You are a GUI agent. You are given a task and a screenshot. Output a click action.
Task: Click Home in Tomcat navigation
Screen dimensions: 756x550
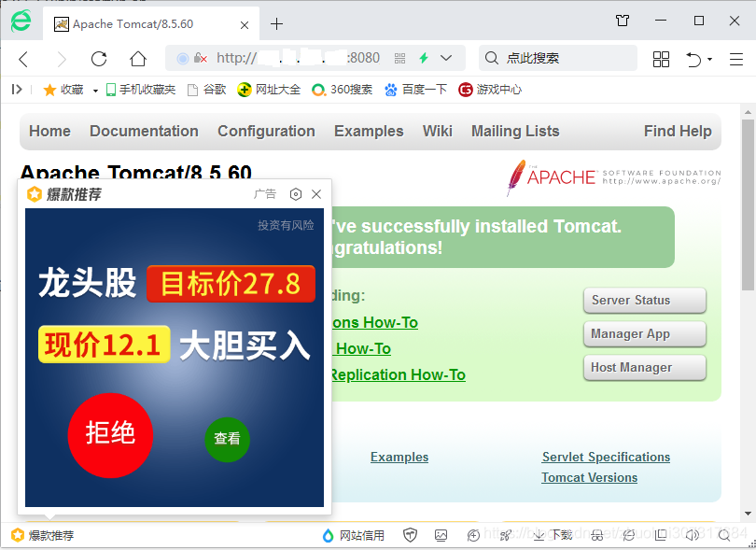(49, 131)
